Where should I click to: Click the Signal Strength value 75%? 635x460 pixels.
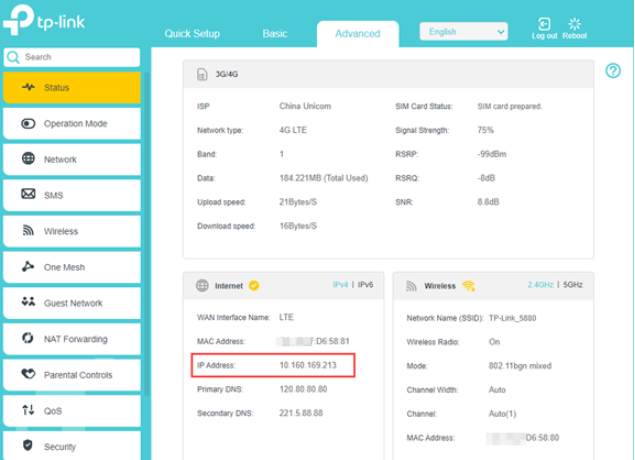coord(486,130)
